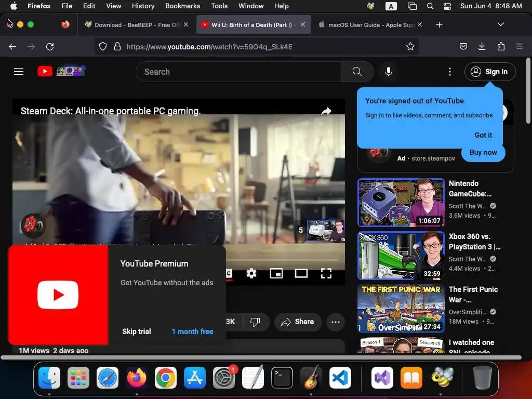532x399 pixels.
Task: Click the Share button below the video
Action: coord(298,322)
